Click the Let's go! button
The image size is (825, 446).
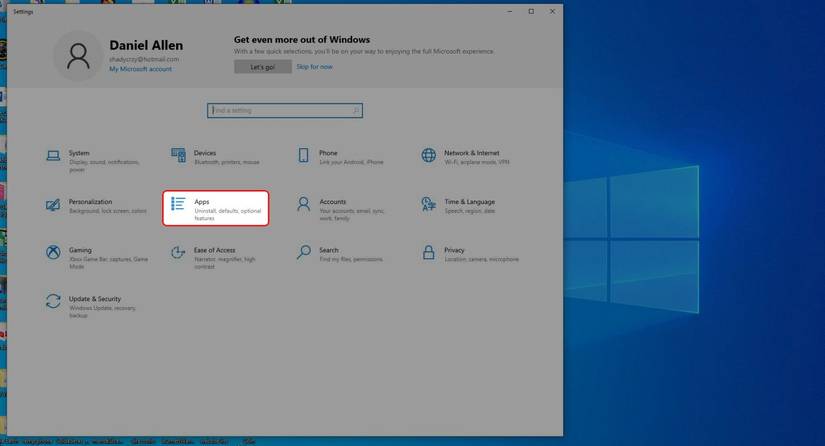coord(263,67)
